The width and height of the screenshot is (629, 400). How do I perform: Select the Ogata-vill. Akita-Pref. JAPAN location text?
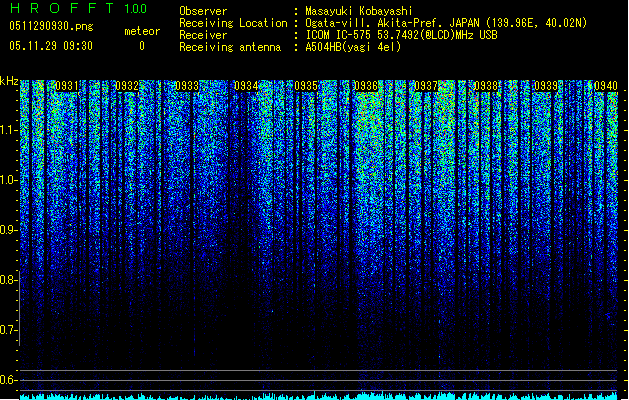pos(446,23)
